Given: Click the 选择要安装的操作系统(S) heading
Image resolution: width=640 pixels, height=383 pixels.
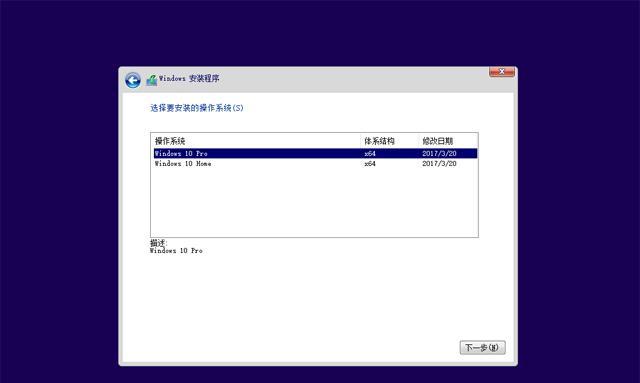Looking at the screenshot, I should tap(197, 108).
